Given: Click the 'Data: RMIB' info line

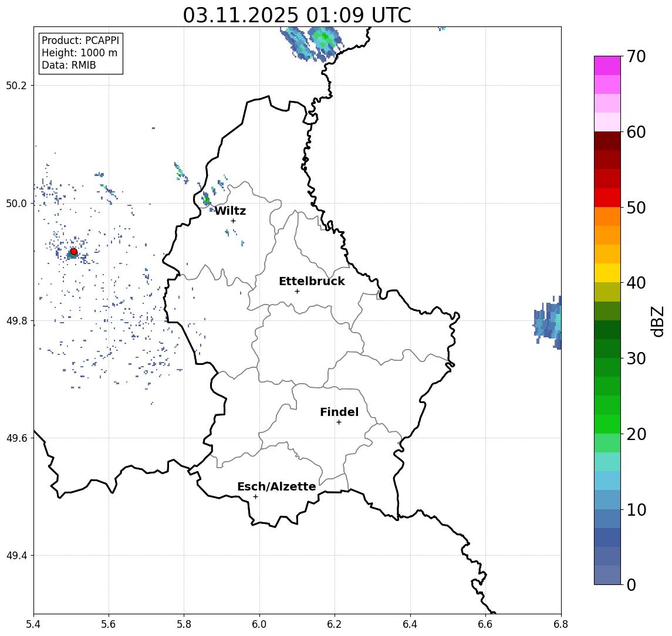Looking at the screenshot, I should 69,65.
